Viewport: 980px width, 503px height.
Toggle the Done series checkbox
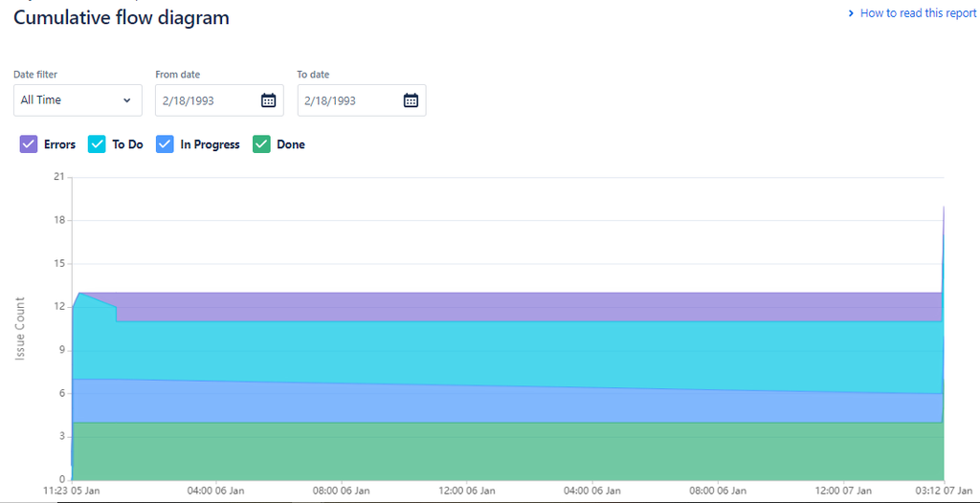[x=261, y=144]
